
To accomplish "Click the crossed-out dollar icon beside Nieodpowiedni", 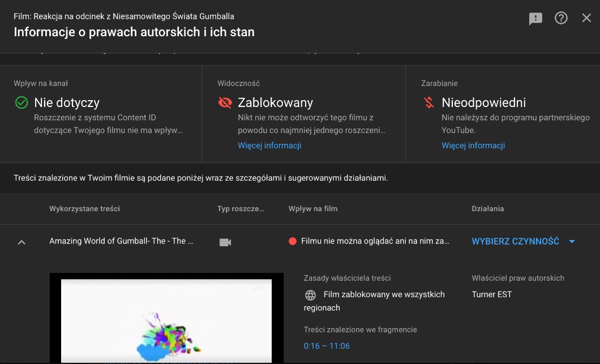I will point(428,102).
